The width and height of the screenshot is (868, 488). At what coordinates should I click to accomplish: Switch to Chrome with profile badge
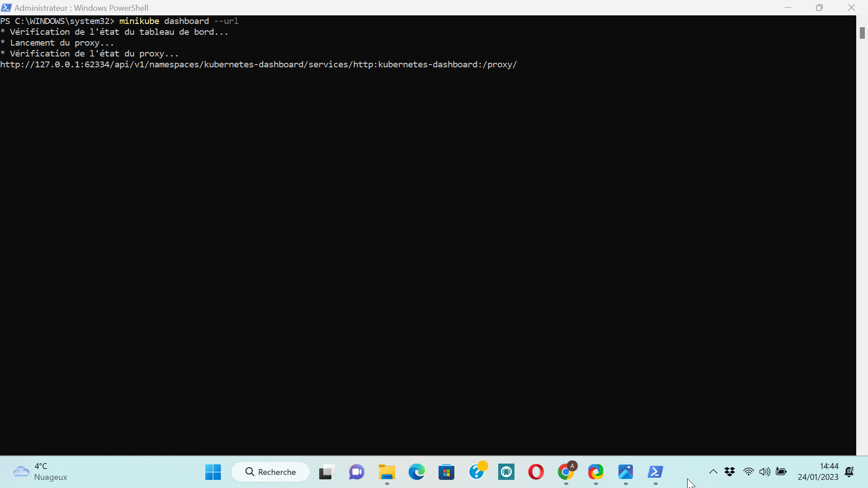[x=566, y=472]
